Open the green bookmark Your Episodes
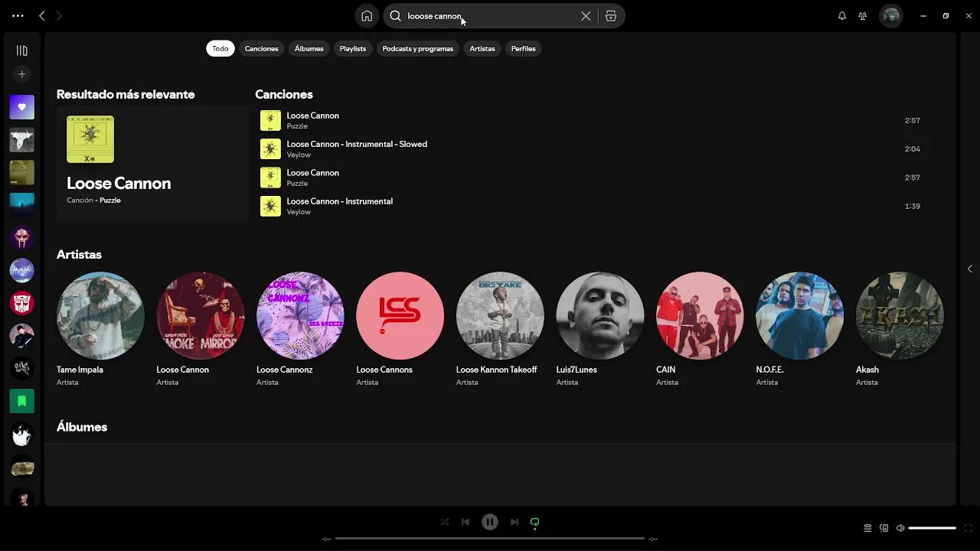This screenshot has height=551, width=980. (21, 401)
